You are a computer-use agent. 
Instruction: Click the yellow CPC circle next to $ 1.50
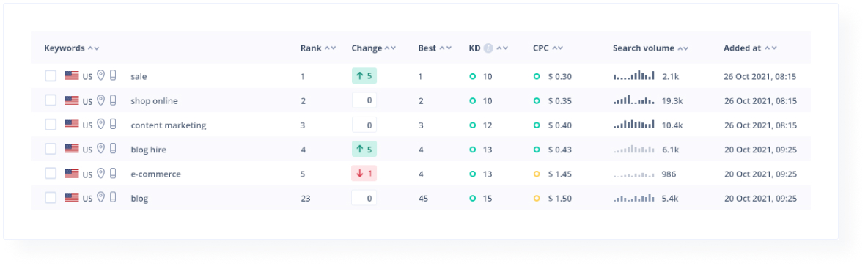(537, 198)
